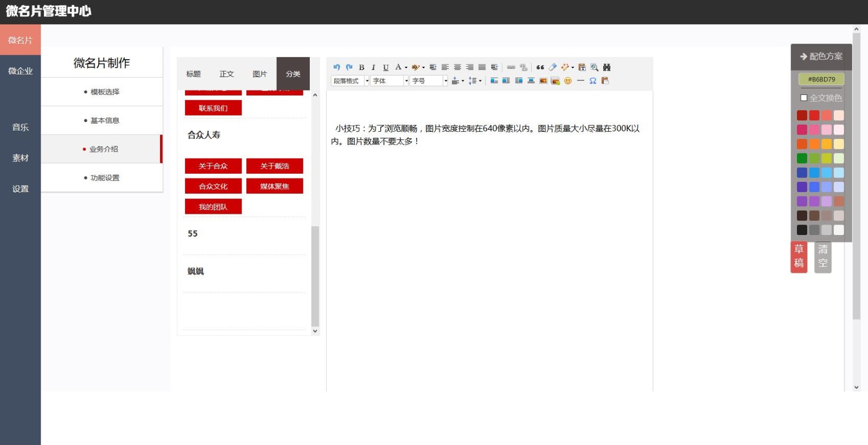868x445 pixels.
Task: Enable the 全文换色 checkbox
Action: tap(804, 98)
